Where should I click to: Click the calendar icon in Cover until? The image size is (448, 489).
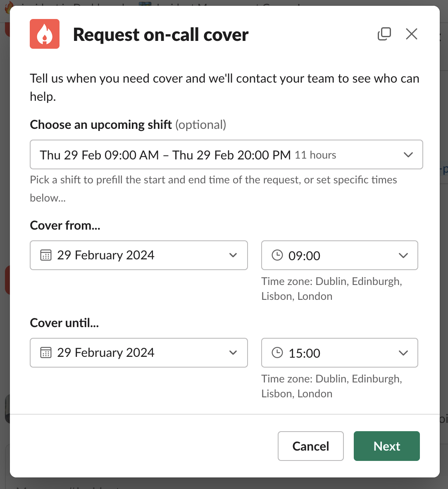coord(46,353)
